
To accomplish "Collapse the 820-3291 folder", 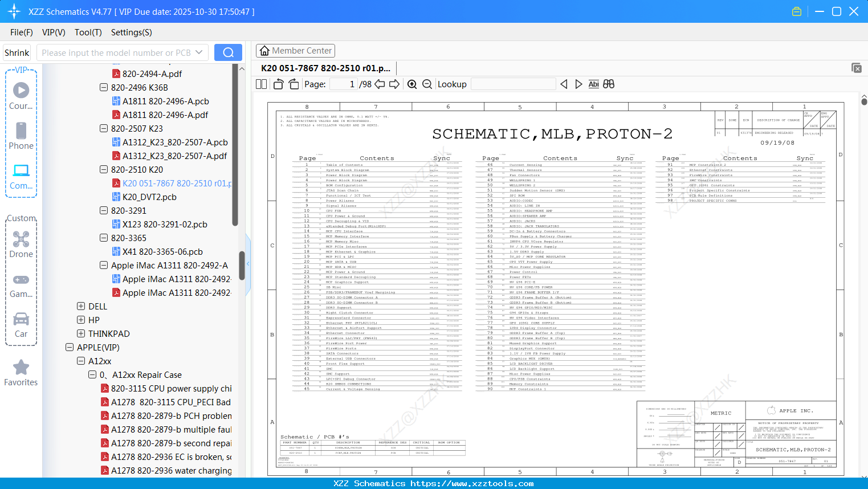I will pyautogui.click(x=104, y=211).
